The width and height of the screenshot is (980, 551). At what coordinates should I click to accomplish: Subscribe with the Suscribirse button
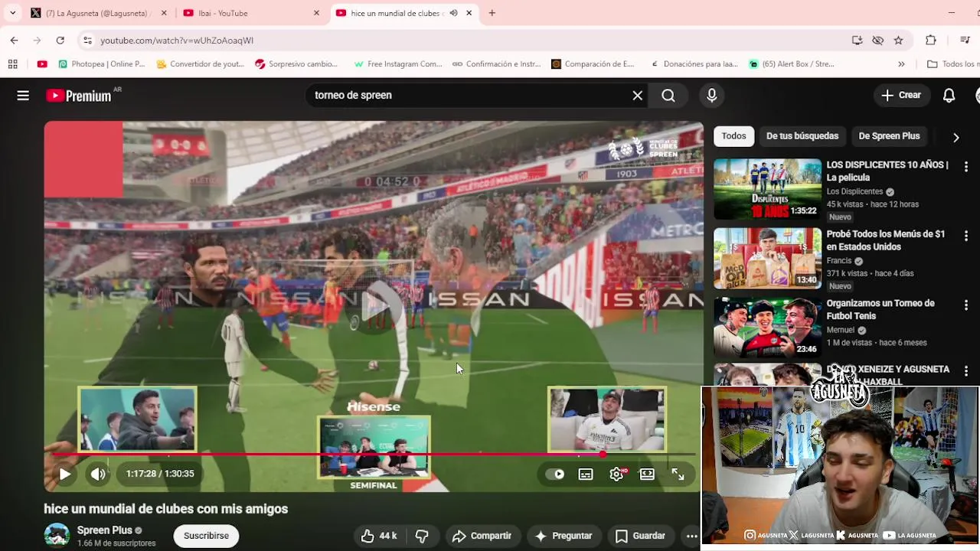206,536
